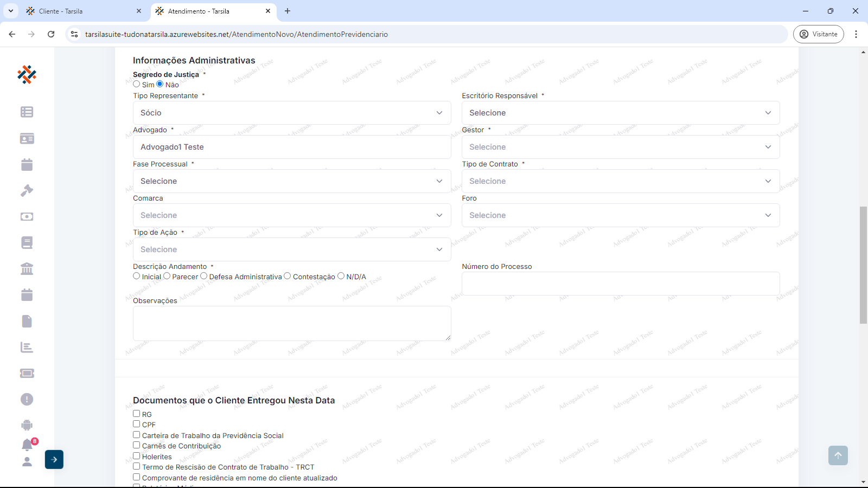Open the bank building icon in sidebar

(x=27, y=268)
